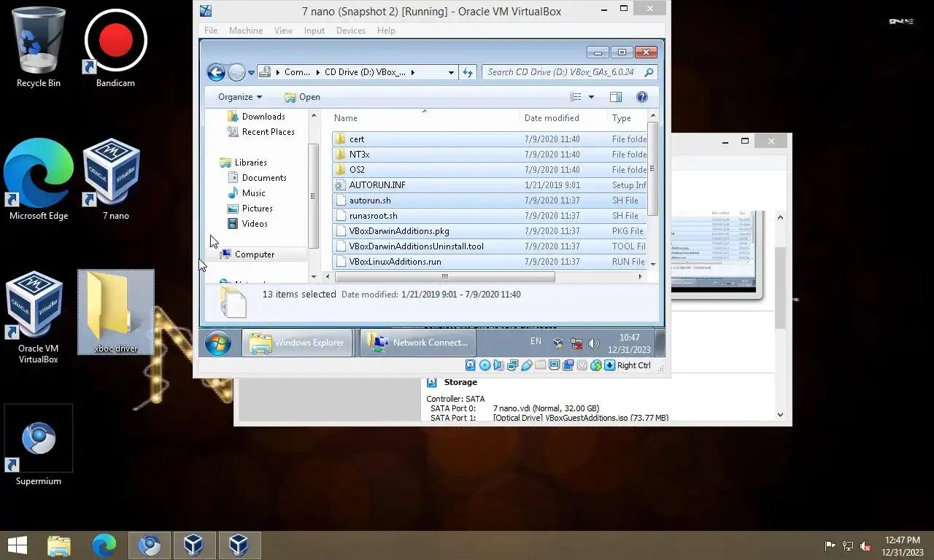Click the magnifier icon in Explorer search box
Image resolution: width=934 pixels, height=560 pixels.
click(649, 72)
